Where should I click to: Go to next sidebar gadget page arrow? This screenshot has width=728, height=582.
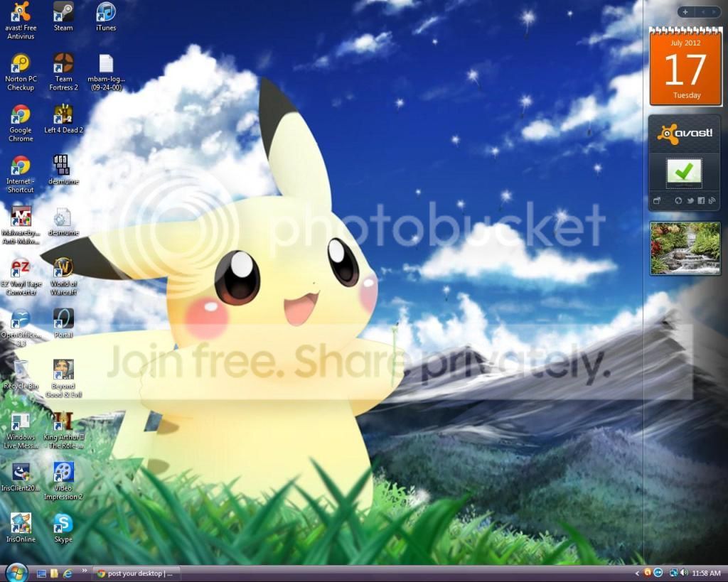[714, 12]
